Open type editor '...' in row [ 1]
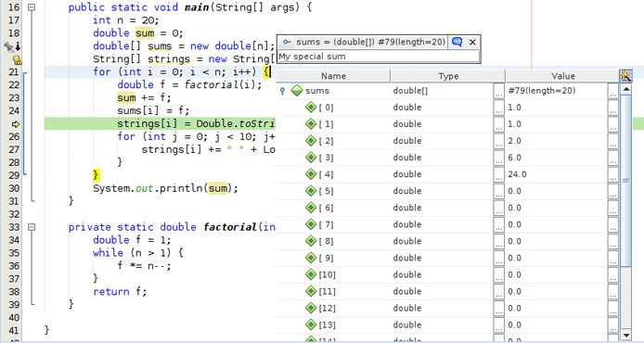This screenshot has height=343, width=644. pos(498,124)
